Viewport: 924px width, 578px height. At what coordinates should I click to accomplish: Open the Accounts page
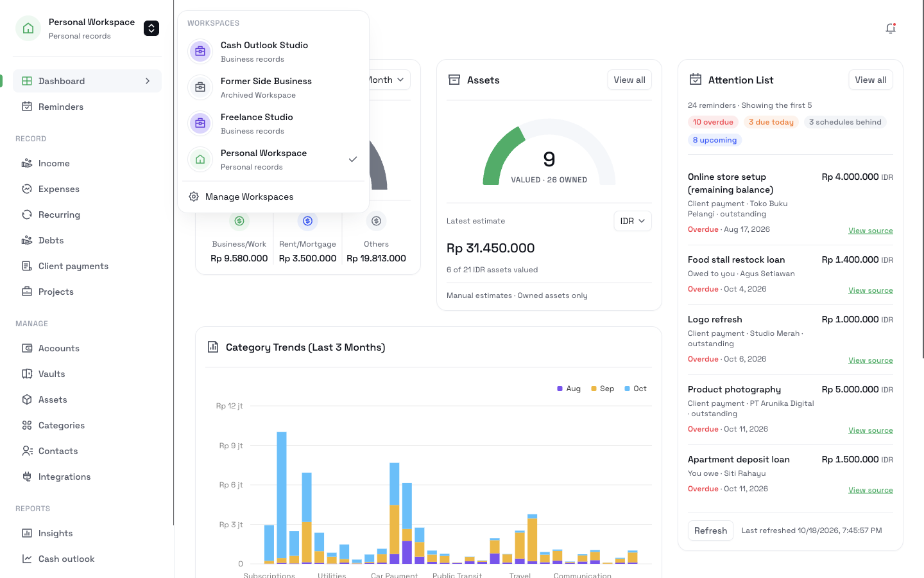click(x=87, y=348)
